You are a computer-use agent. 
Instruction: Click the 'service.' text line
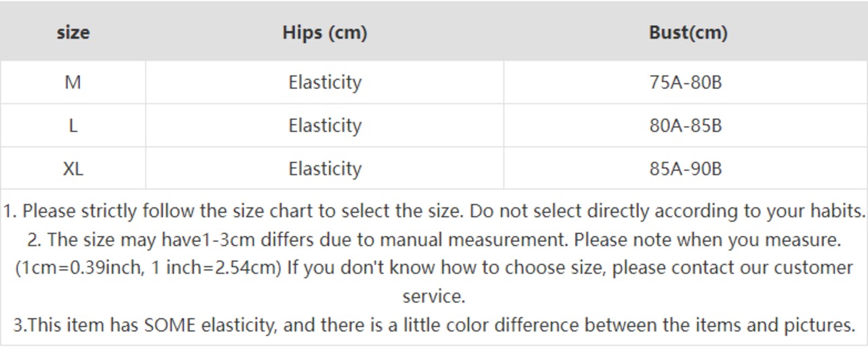click(434, 296)
